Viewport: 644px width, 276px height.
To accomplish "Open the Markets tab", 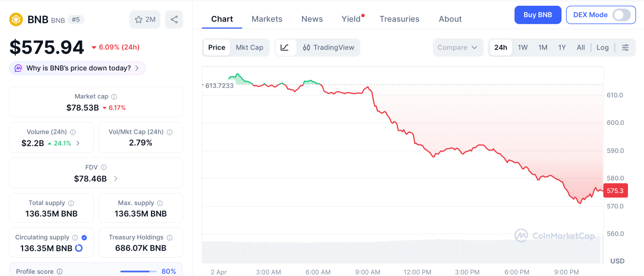I will (267, 19).
